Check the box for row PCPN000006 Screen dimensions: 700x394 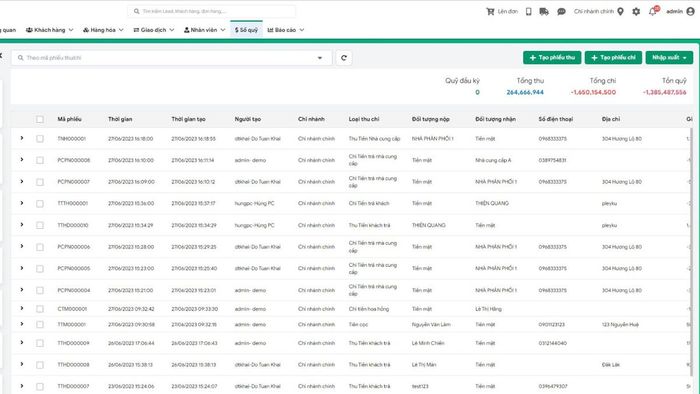[40, 247]
